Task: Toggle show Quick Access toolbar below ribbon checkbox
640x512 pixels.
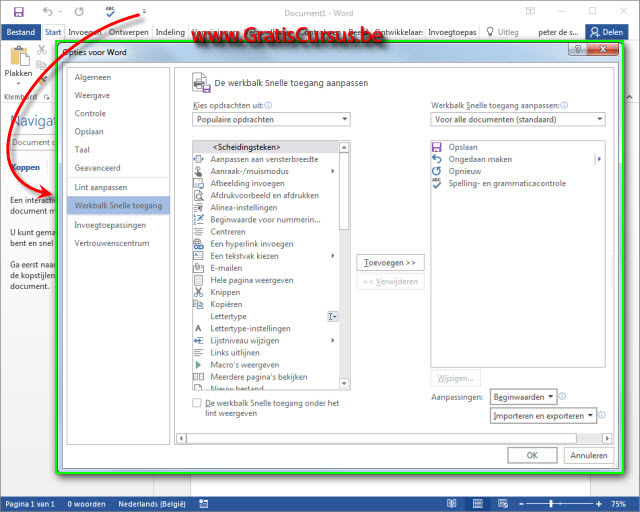Action: coord(197,403)
